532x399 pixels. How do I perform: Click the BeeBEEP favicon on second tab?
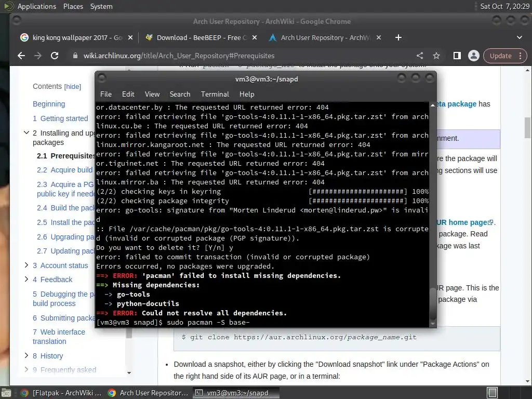[x=149, y=37]
